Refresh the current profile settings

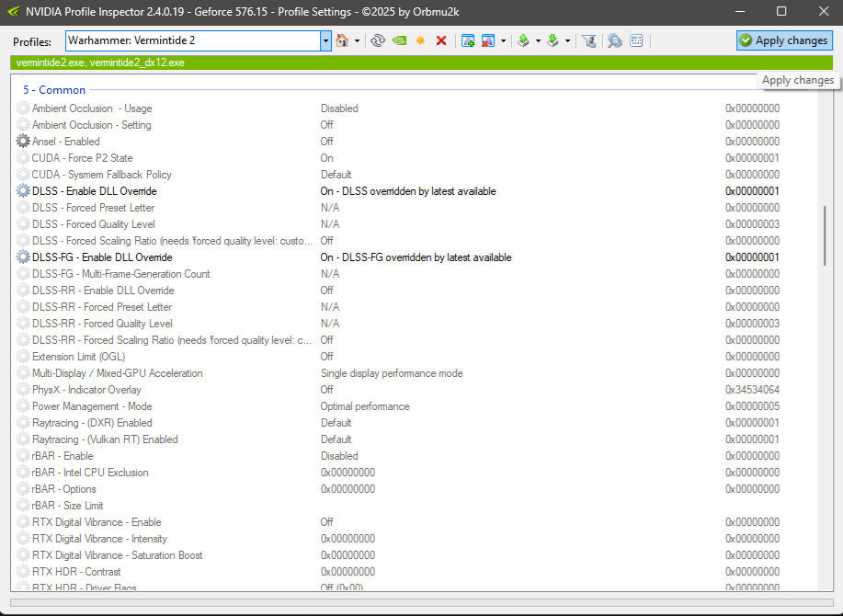(378, 40)
